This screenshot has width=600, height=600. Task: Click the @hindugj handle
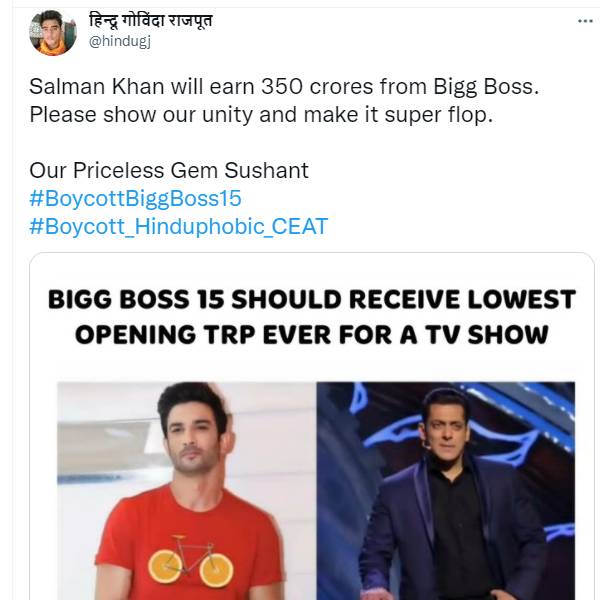point(120,42)
